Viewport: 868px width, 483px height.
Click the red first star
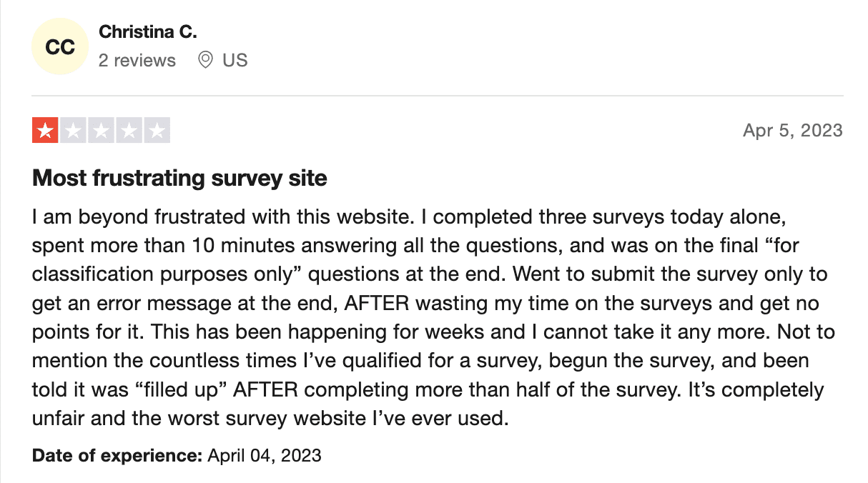point(45,130)
